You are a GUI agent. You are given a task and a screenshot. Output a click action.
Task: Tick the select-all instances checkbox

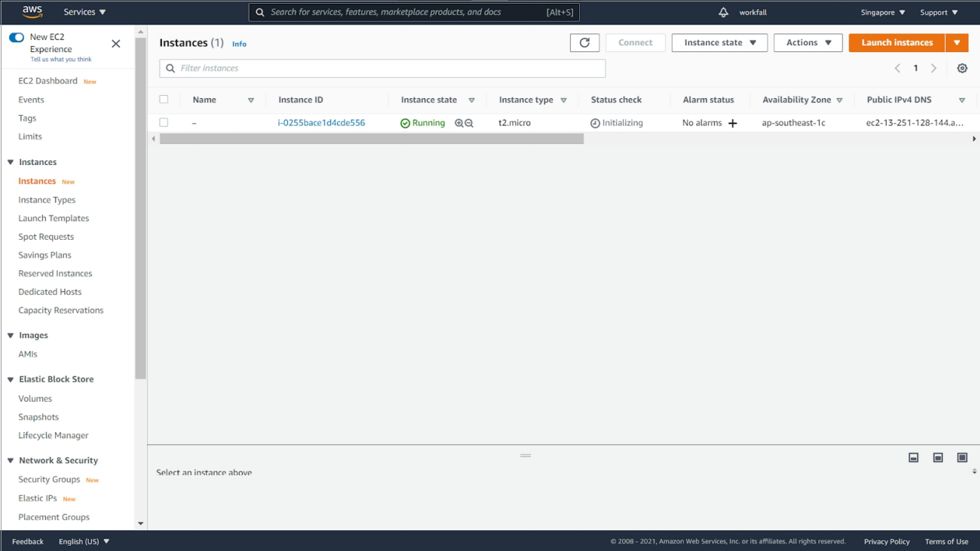click(164, 100)
